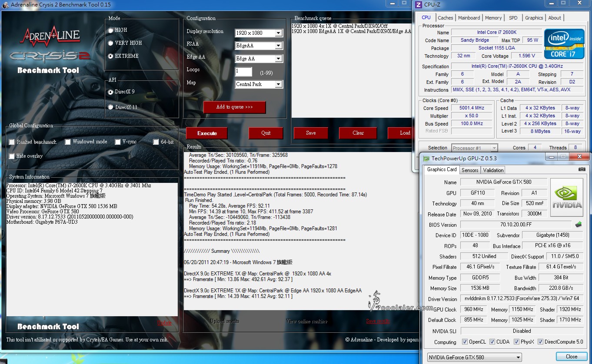Select queue entry with EdgeAA 1X
Viewport: 592px width, 364px height.
[x=351, y=31]
